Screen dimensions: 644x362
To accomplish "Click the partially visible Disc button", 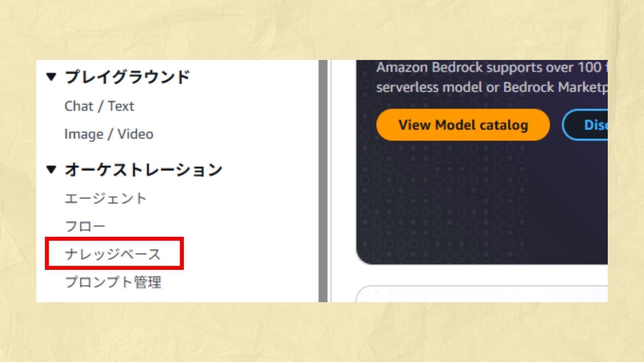I will [585, 125].
